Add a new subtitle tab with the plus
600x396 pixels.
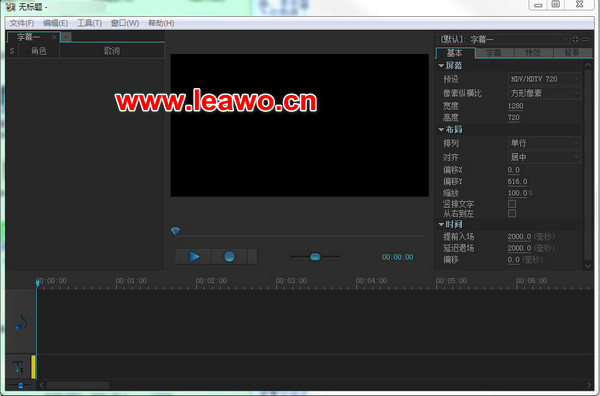pos(66,37)
